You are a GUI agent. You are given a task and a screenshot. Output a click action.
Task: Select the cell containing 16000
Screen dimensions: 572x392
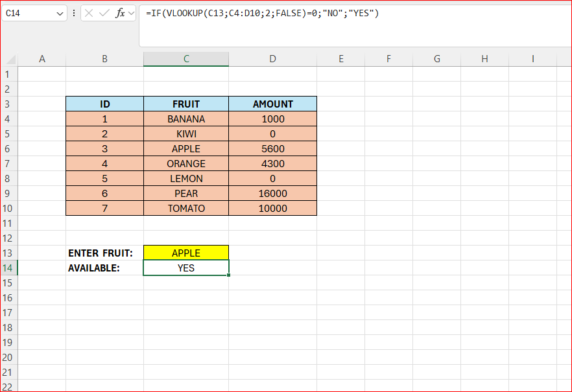pyautogui.click(x=272, y=193)
